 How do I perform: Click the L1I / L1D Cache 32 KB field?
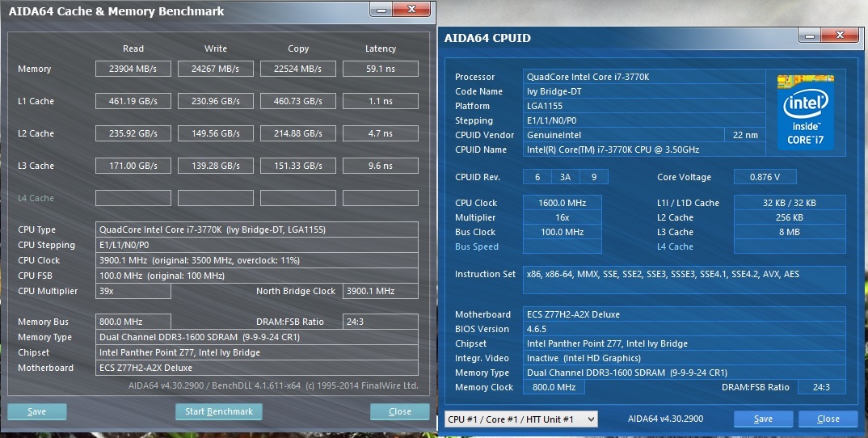coord(790,203)
